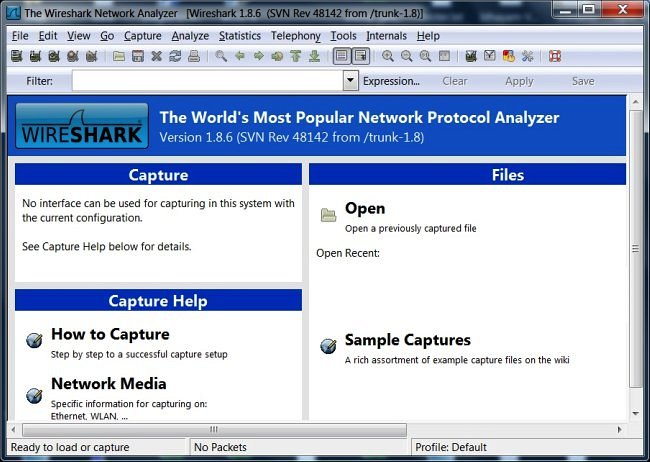Image resolution: width=650 pixels, height=462 pixels.
Task: Open the Go menu
Action: (107, 36)
